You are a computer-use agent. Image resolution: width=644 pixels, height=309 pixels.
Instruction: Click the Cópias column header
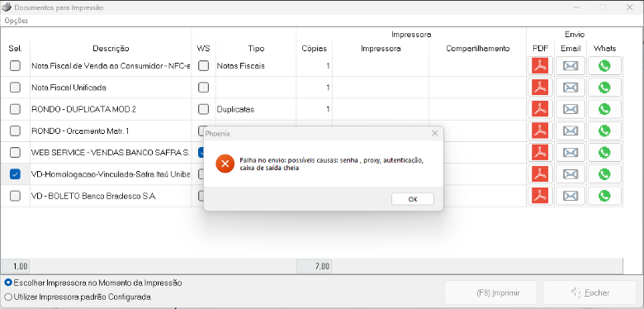click(315, 49)
